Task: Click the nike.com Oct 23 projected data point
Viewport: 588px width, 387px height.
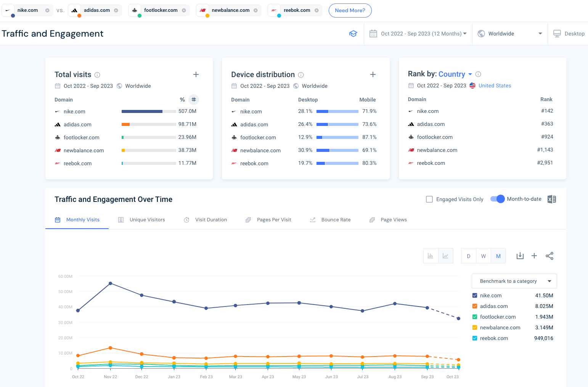Action: pos(458,318)
